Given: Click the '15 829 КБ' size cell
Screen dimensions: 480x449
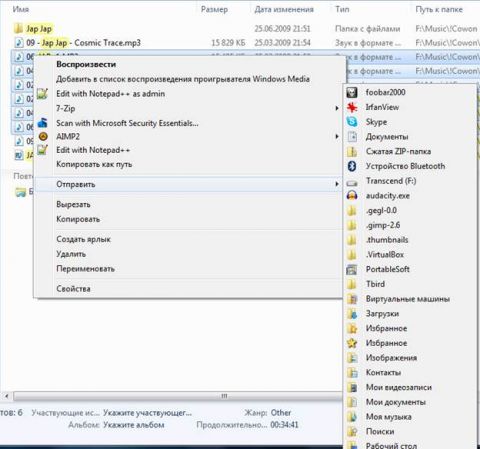Looking at the screenshot, I should 228,43.
